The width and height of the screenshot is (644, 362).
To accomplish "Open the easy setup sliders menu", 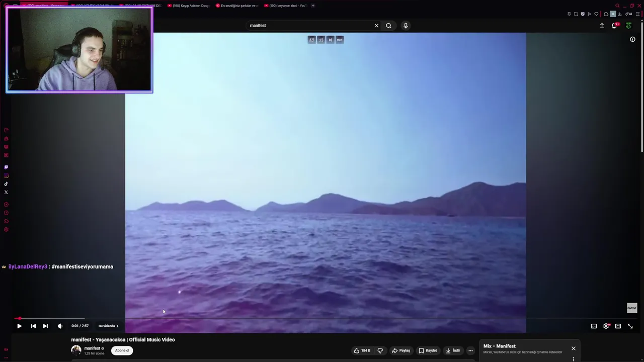I will click(x=638, y=14).
